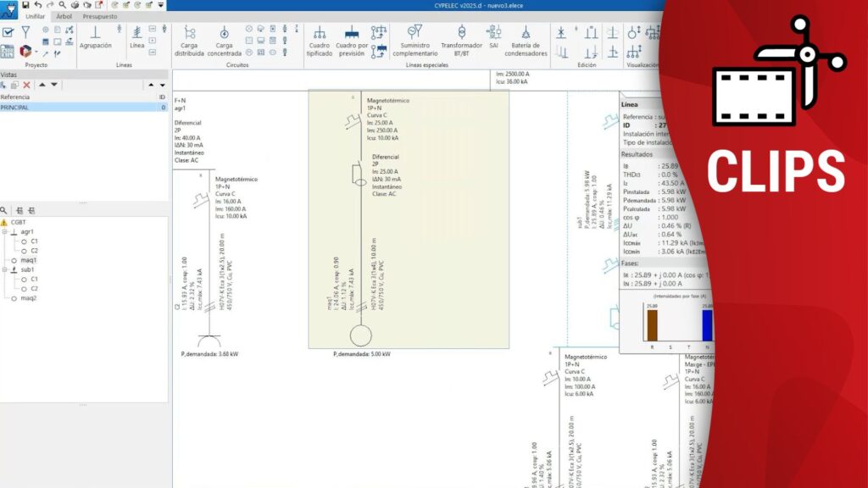Insert a Transformador BT/BT
Viewport: 868px width, 488px height.
(x=462, y=39)
